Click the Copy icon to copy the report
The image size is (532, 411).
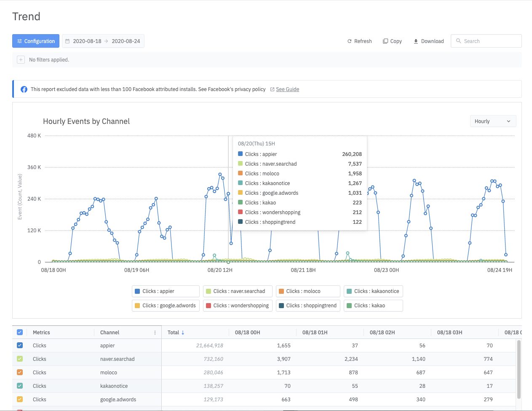click(385, 41)
